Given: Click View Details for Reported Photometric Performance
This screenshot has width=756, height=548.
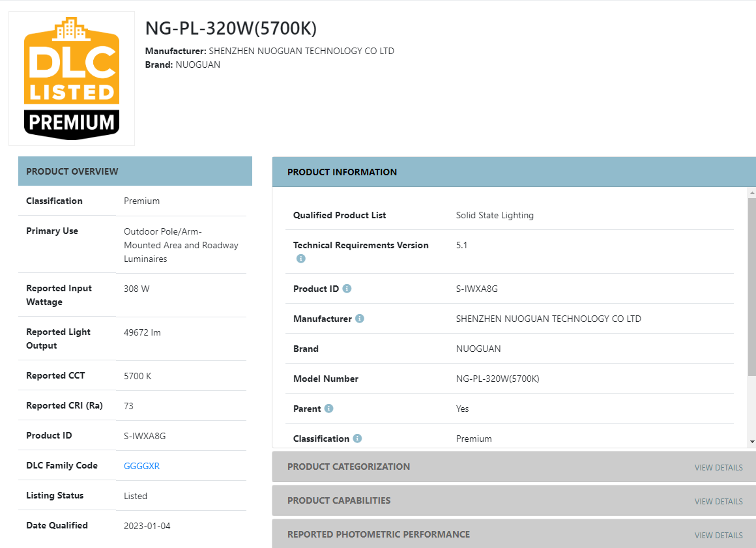Looking at the screenshot, I should click(x=718, y=535).
